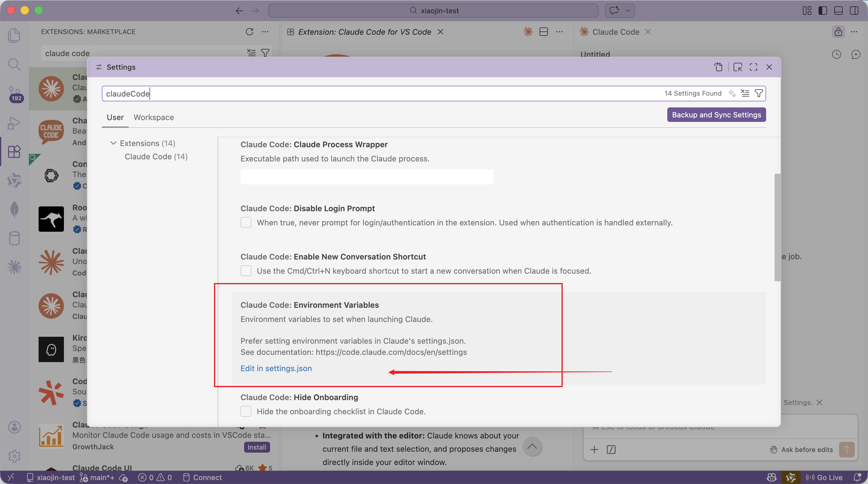
Task: Click Backup and Sync Settings button
Action: pyautogui.click(x=716, y=115)
